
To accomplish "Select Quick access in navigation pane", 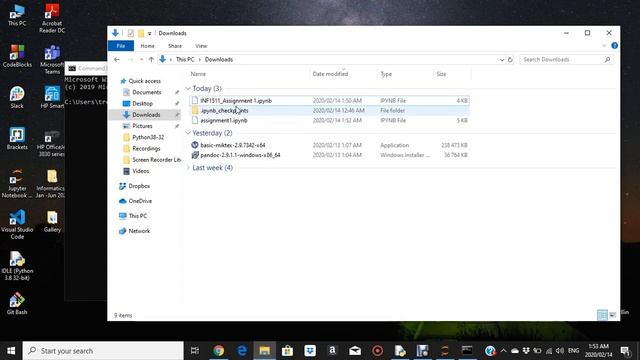I will click(144, 81).
